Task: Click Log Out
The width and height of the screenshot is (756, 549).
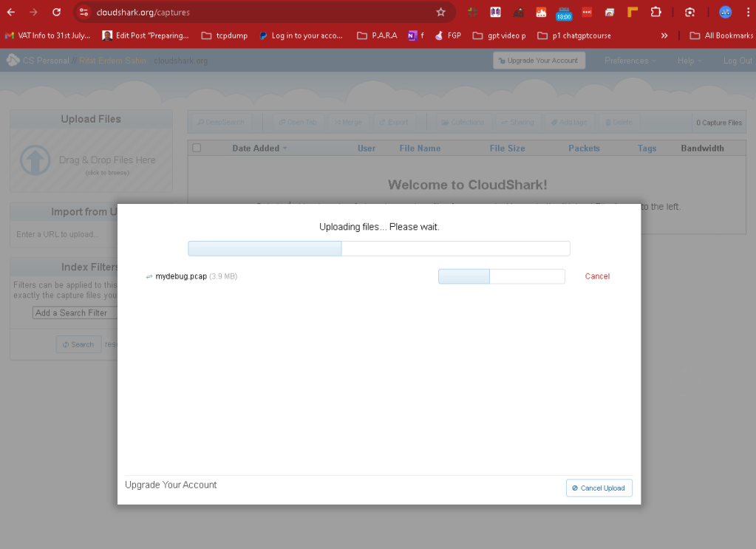Action: pyautogui.click(x=738, y=61)
